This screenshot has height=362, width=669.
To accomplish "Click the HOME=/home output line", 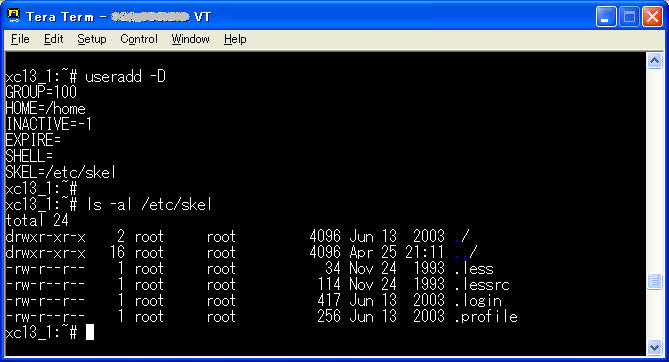I will click(45, 108).
